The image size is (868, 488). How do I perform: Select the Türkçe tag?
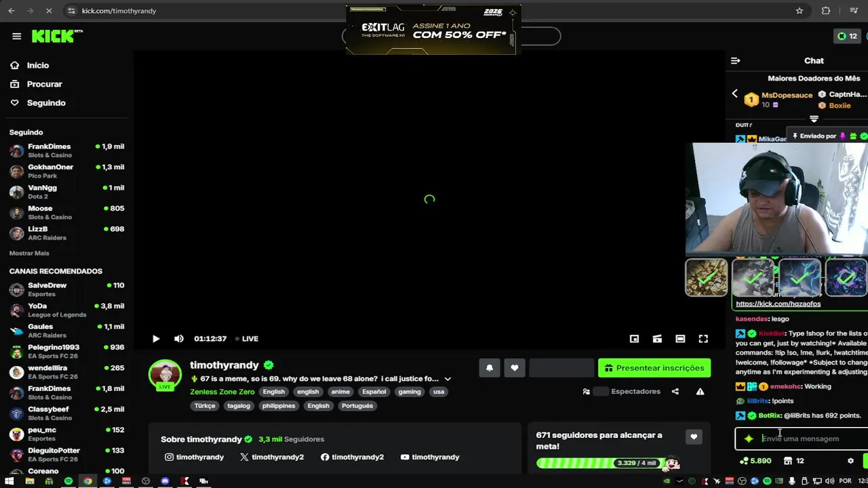pyautogui.click(x=205, y=406)
